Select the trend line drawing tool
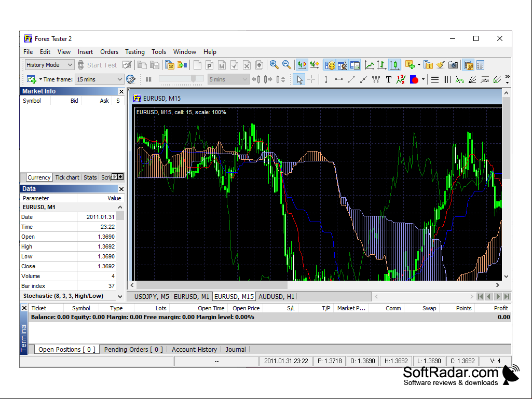 point(351,79)
